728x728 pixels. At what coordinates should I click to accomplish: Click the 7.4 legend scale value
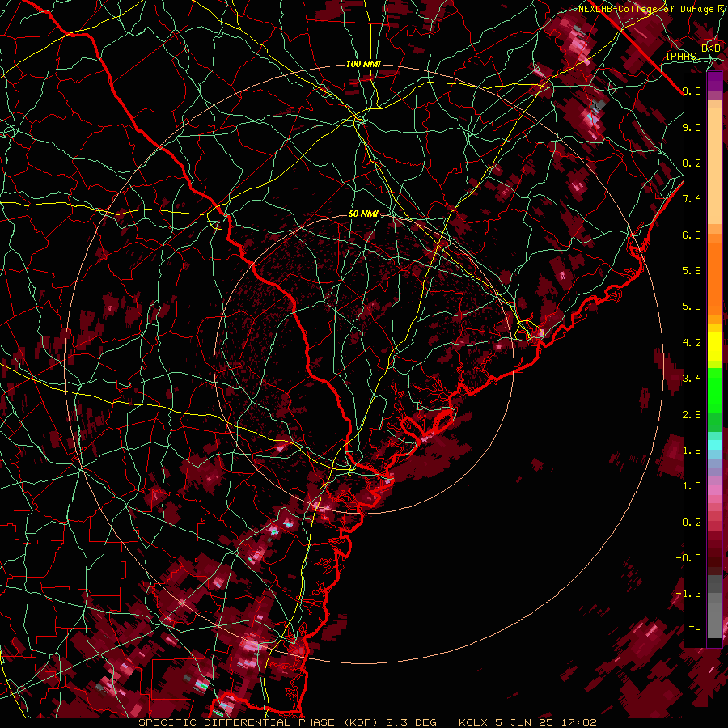[692, 199]
